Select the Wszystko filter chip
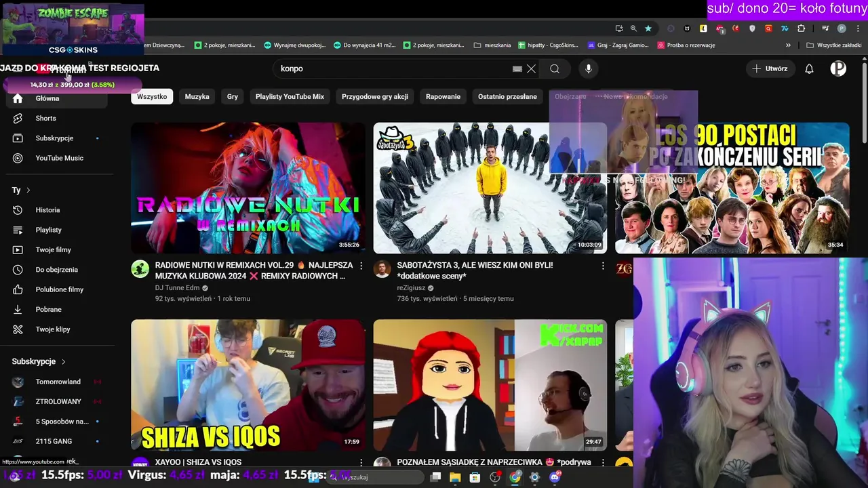The image size is (868, 488). point(152,97)
